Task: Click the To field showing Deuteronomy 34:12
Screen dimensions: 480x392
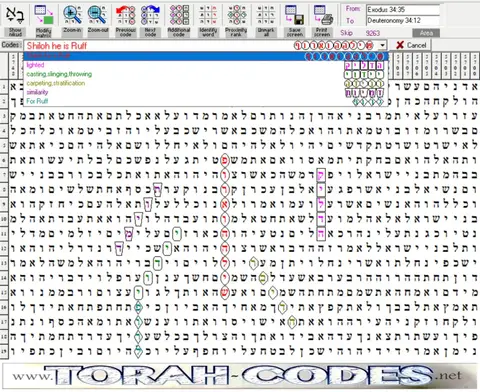Action: [x=403, y=21]
